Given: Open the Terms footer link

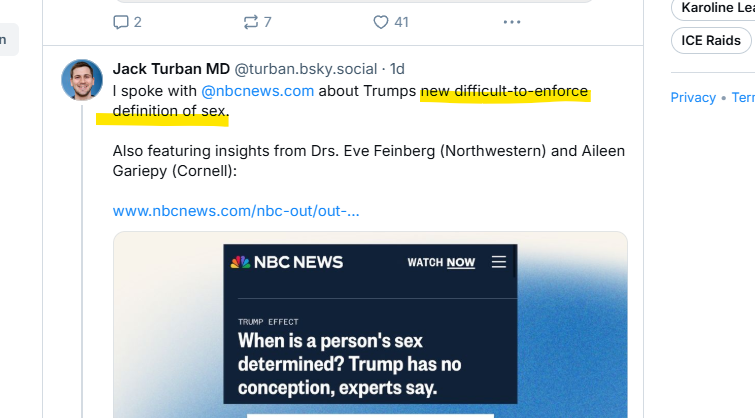Looking at the screenshot, I should pos(743,97).
